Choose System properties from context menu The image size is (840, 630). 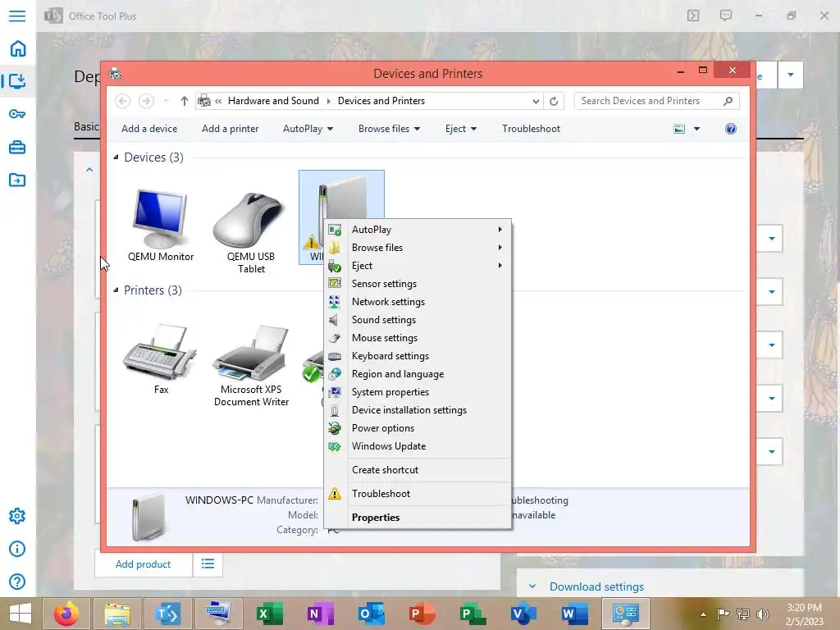[x=418, y=392]
